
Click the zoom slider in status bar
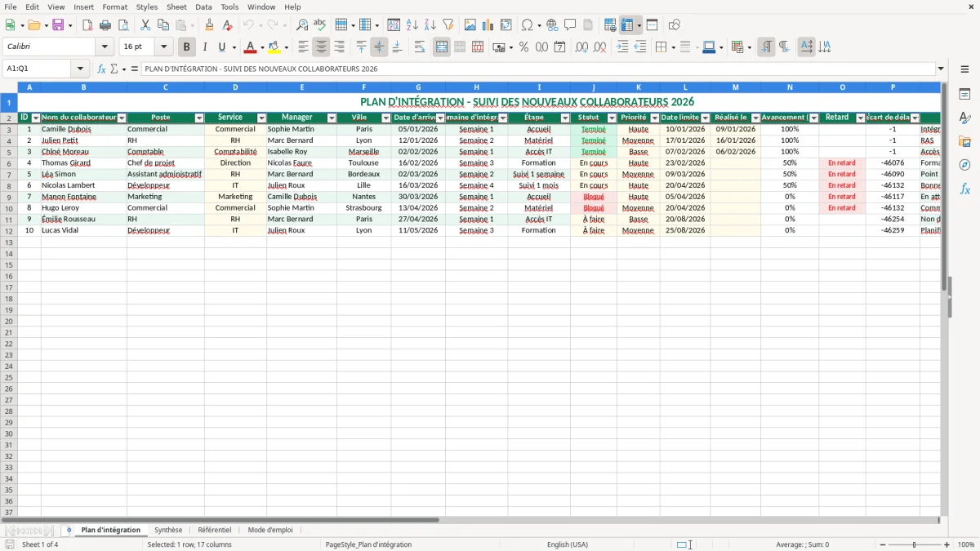915,544
